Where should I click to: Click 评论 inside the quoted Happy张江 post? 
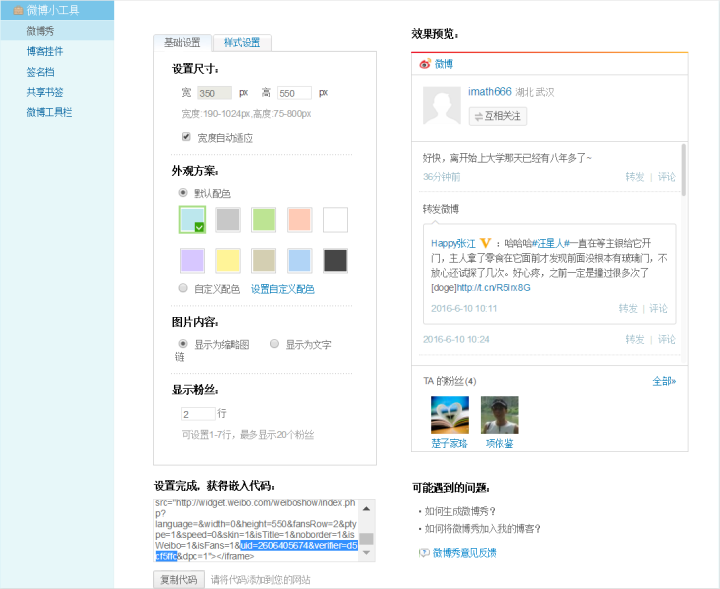[x=658, y=308]
